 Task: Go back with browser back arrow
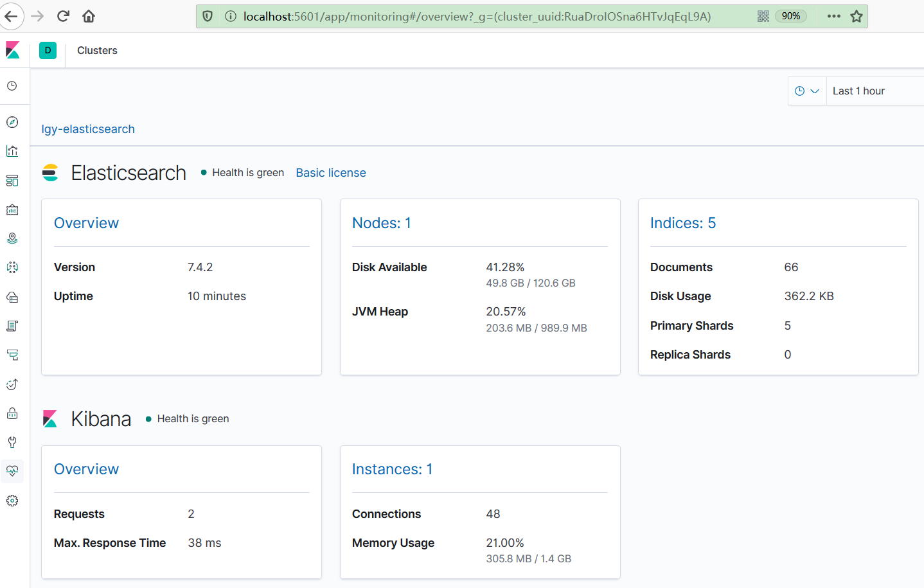(x=12, y=16)
